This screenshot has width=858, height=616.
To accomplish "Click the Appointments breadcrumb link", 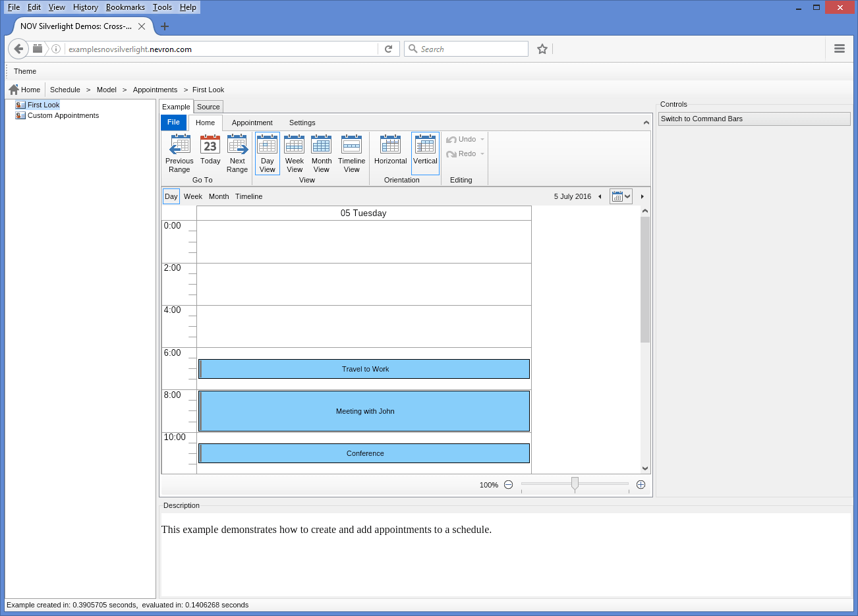I will pos(155,90).
